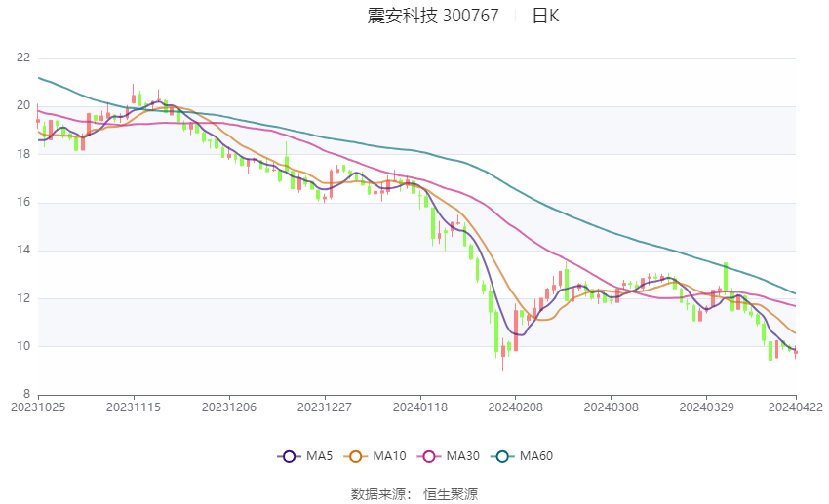Click the x-axis date label 20240208
Viewport: 829px width, 504px height.
click(x=516, y=407)
